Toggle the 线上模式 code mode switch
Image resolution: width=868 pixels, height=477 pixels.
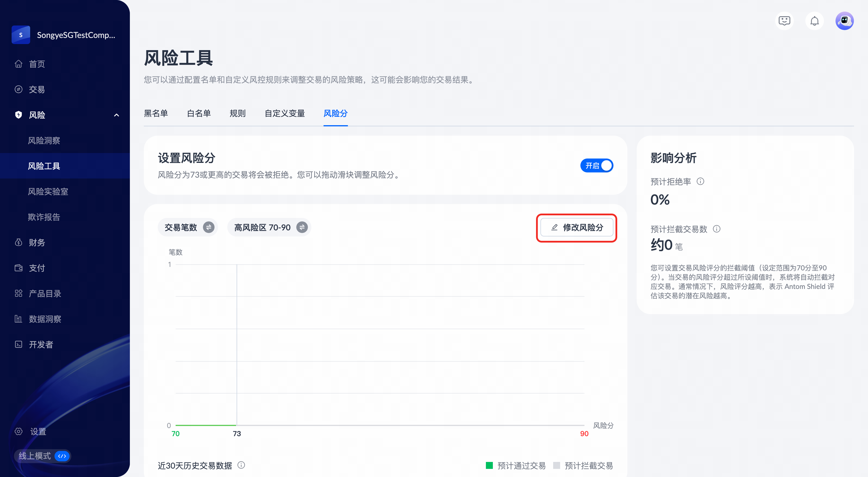coord(62,456)
